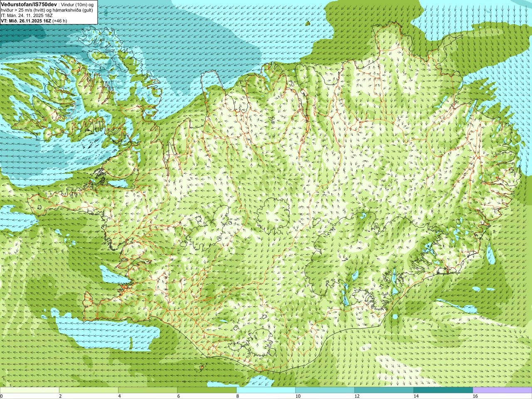532x399 pixels.
Task: Click the initial time 'IT: Mán. 24. 11. 2025 18Z'
Action: coord(27,15)
